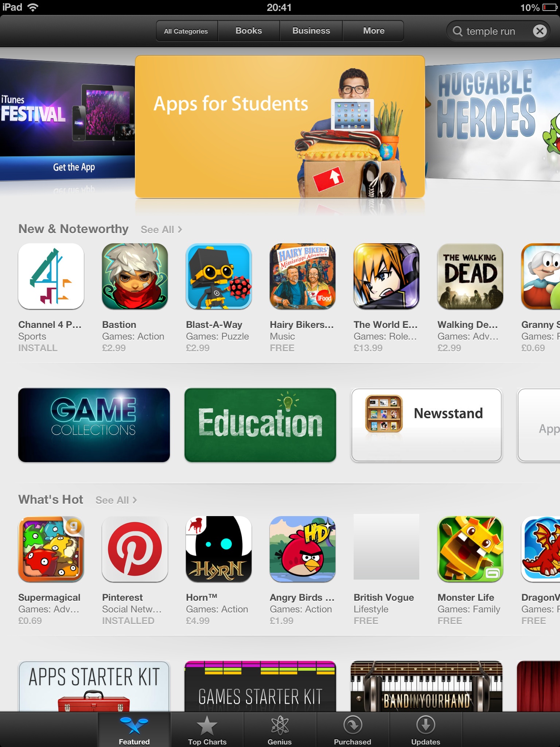
Task: Tap Get the App on iTunes Festival
Action: [x=74, y=167]
